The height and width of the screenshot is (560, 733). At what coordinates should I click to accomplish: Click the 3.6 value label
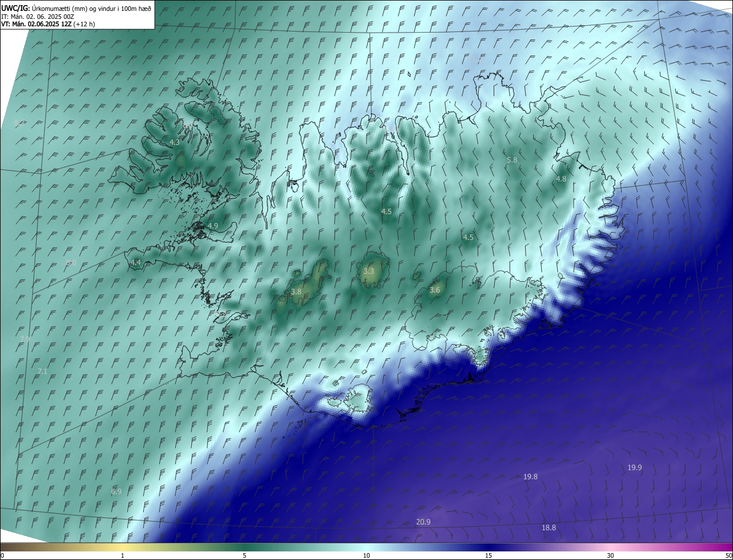click(435, 290)
